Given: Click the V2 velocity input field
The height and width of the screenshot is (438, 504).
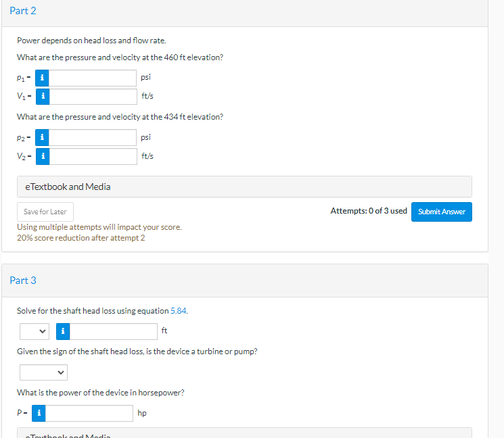Looking at the screenshot, I should pos(93,156).
